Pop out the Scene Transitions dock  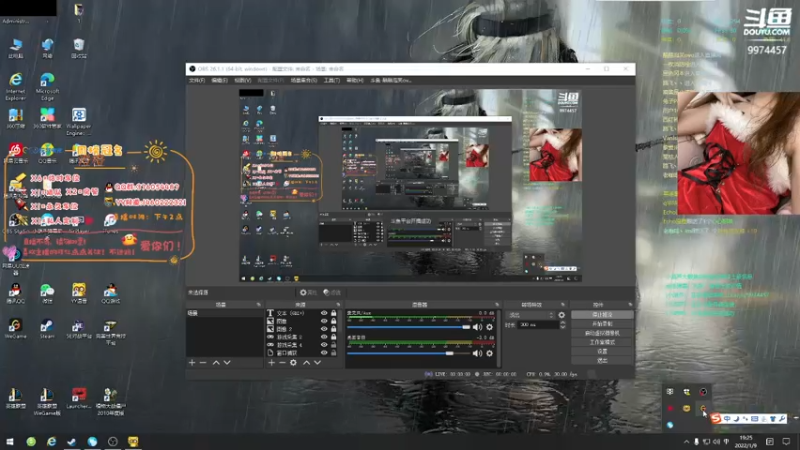click(x=563, y=305)
